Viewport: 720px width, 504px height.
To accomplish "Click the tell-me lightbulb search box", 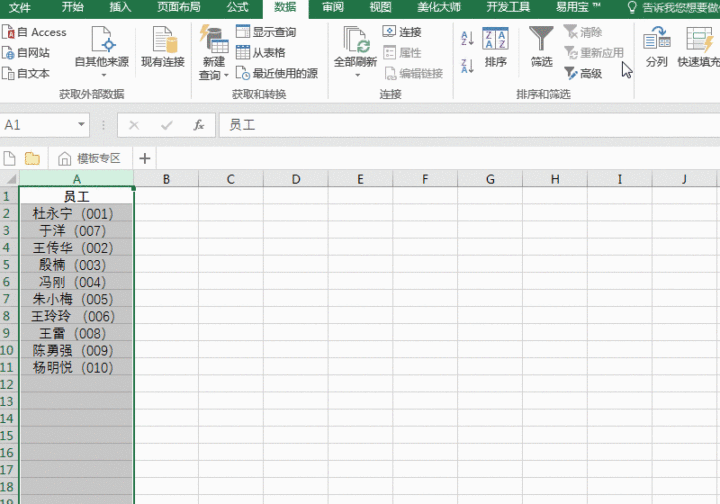I will [673, 7].
